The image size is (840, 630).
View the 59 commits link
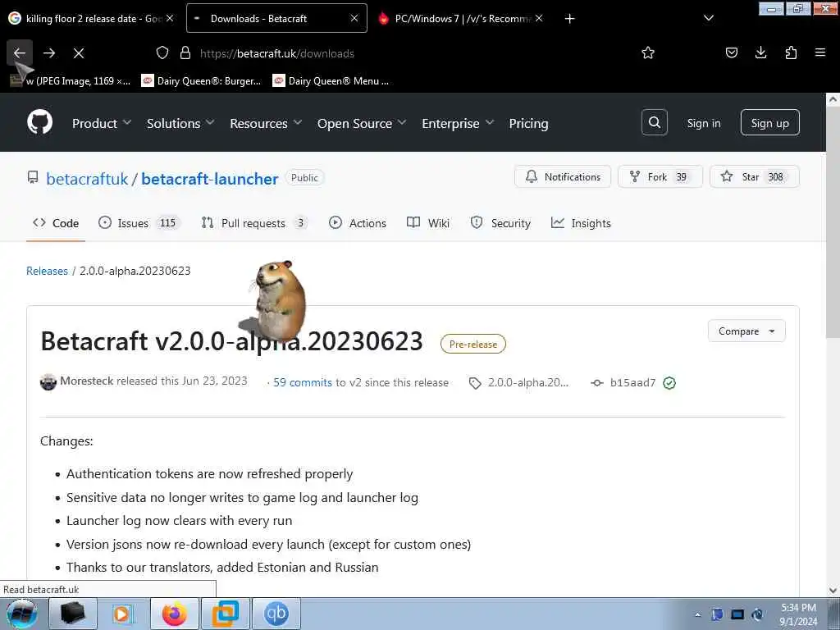click(x=303, y=382)
